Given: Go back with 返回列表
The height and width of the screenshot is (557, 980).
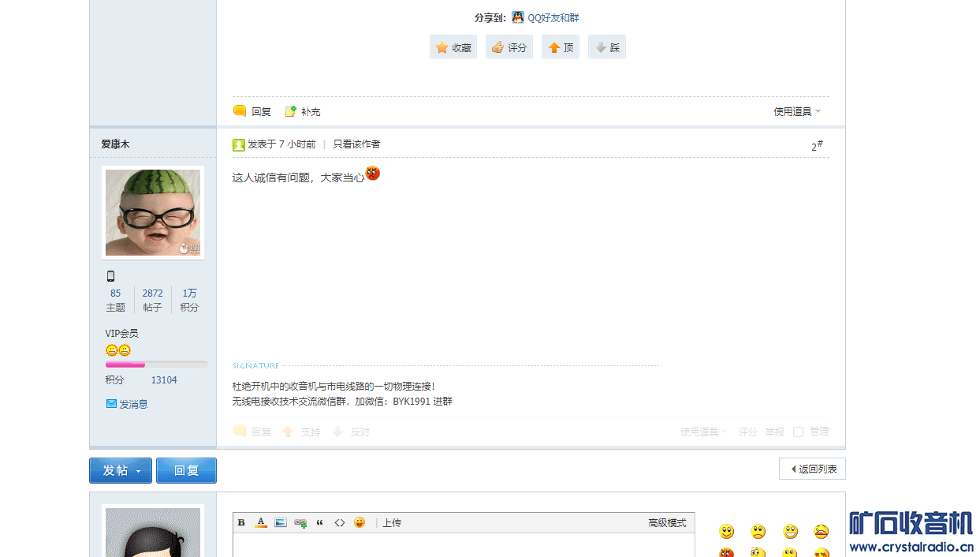Looking at the screenshot, I should tap(812, 469).
